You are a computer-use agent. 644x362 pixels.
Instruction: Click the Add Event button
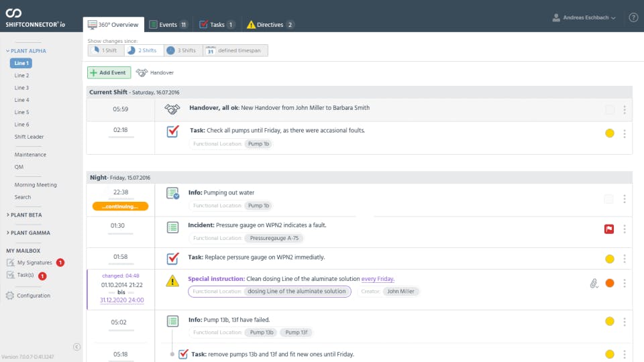pos(109,72)
